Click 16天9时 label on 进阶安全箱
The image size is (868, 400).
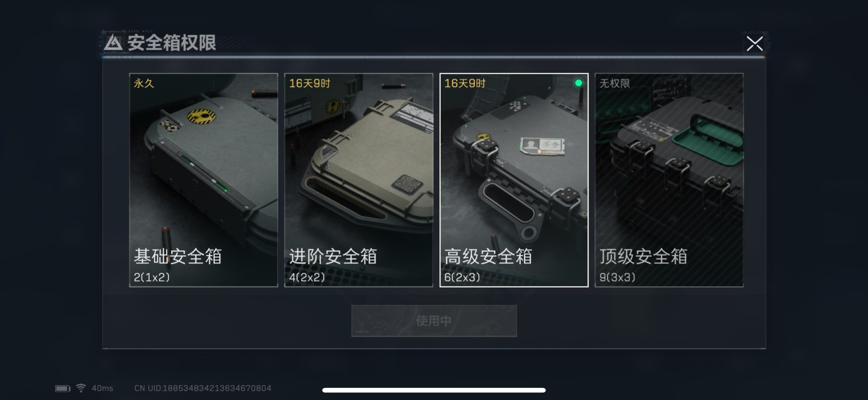tap(310, 83)
